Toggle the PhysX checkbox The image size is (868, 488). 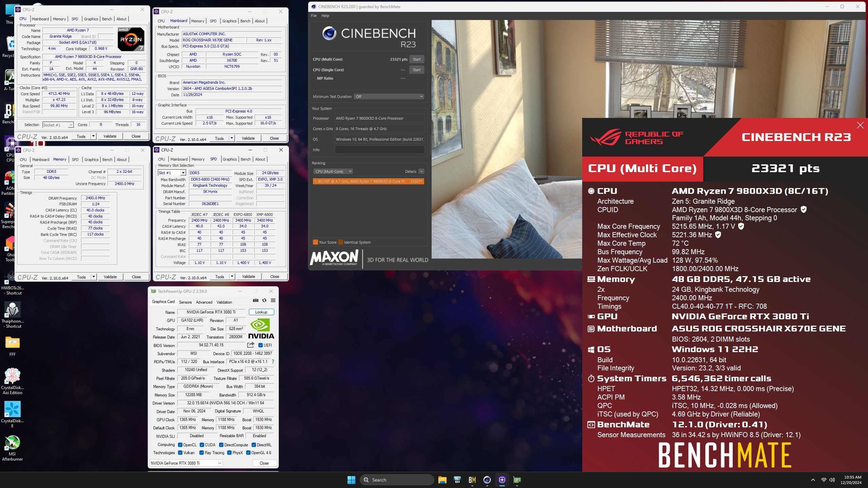tap(229, 453)
